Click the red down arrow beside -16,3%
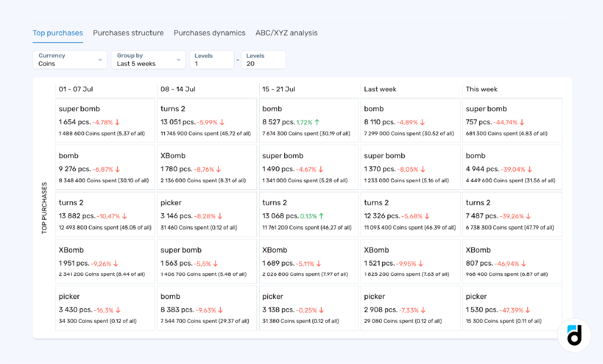Viewport: 603px width, 364px height. (118, 310)
